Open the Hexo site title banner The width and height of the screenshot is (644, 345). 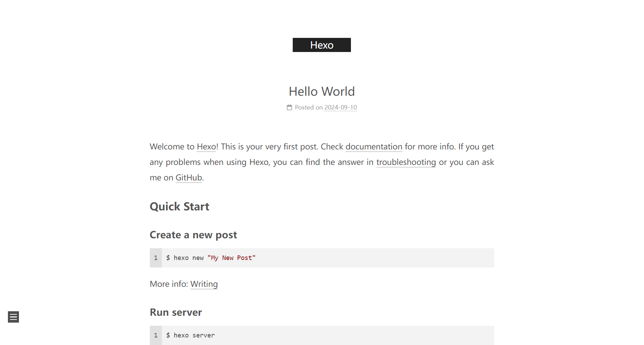[x=322, y=45]
